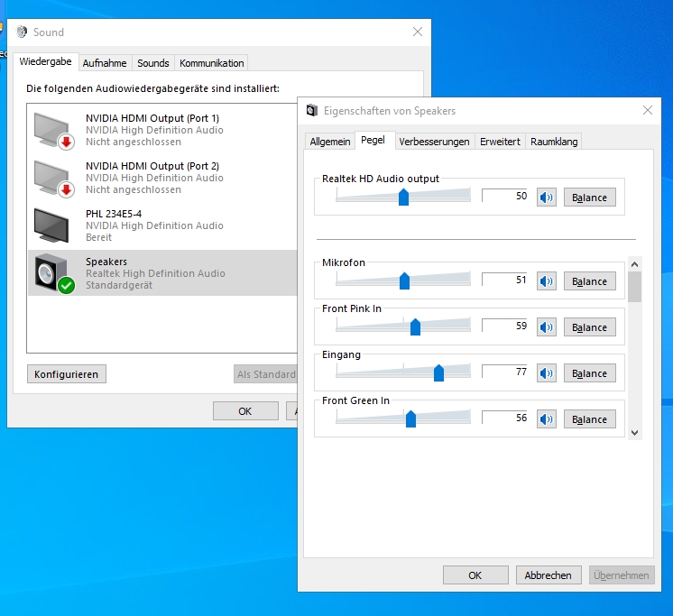Focus the Mikrofon level value field
This screenshot has height=616, width=673.
click(505, 280)
